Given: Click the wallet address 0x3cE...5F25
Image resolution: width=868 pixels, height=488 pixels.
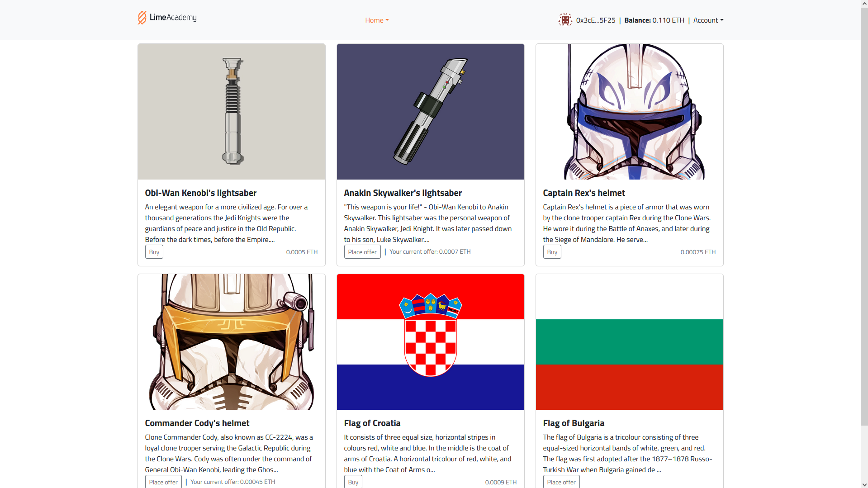Looking at the screenshot, I should [x=596, y=20].
